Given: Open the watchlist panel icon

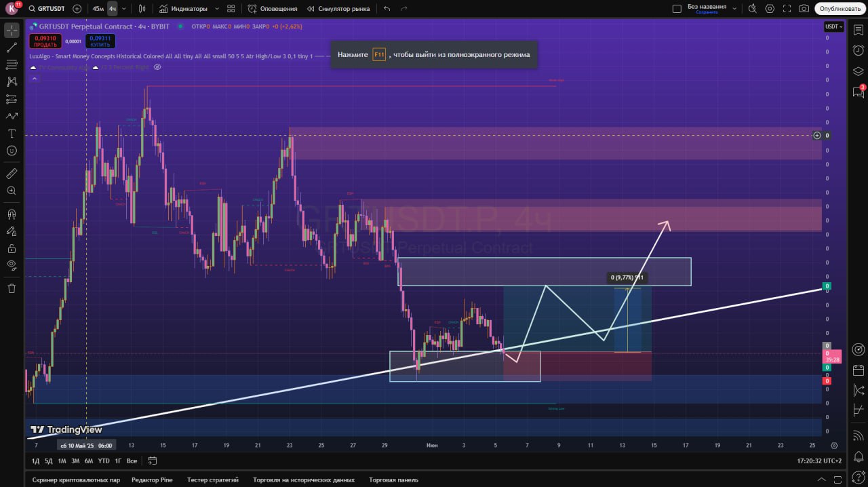Looking at the screenshot, I should pos(858,31).
